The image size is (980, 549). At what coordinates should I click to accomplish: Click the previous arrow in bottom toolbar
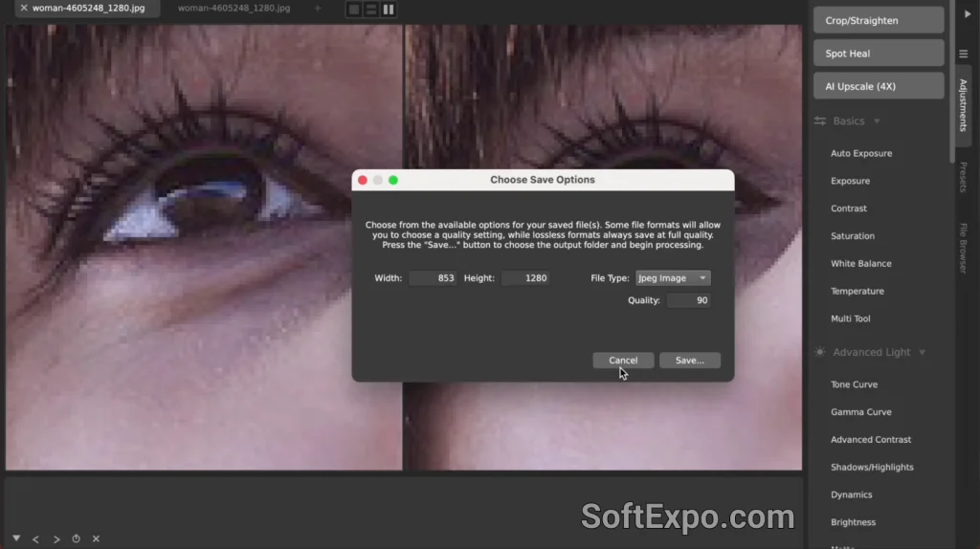click(x=35, y=539)
